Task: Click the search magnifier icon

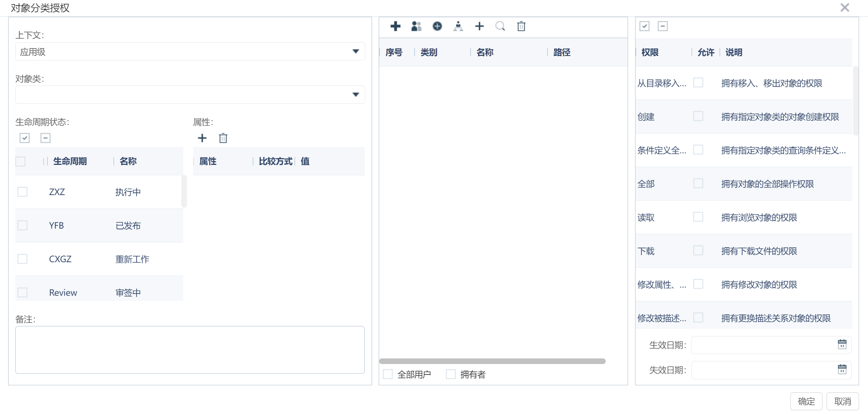Action: [x=500, y=26]
